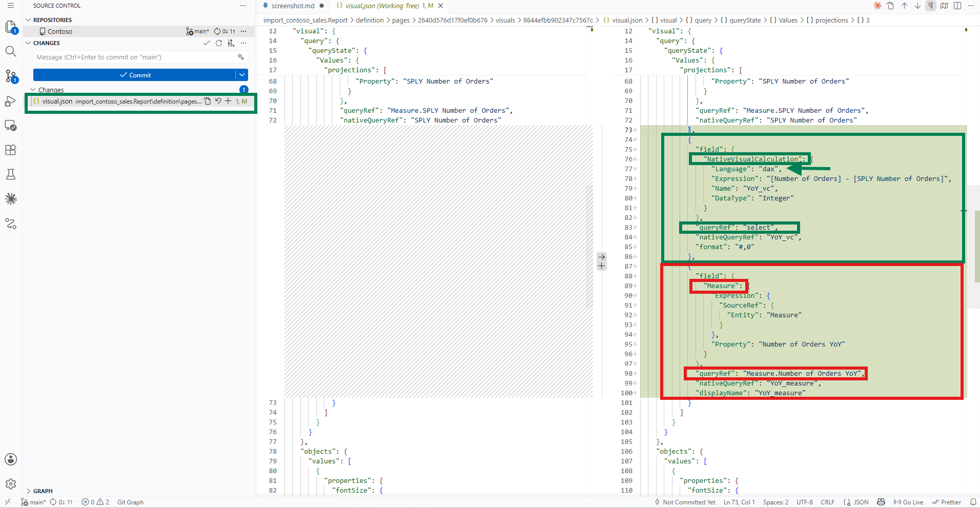Click the map icon in the editor toolbar
This screenshot has height=508, width=980.
tap(944, 6)
